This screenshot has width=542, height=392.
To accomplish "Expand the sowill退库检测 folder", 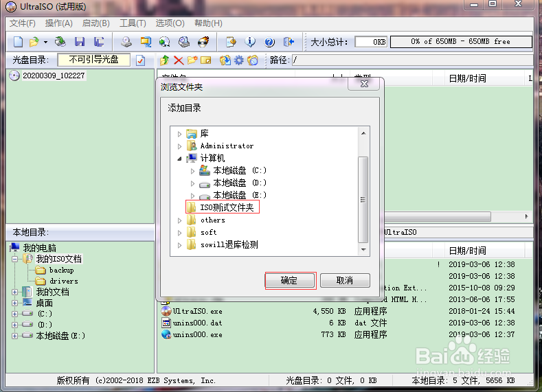I will point(179,245).
